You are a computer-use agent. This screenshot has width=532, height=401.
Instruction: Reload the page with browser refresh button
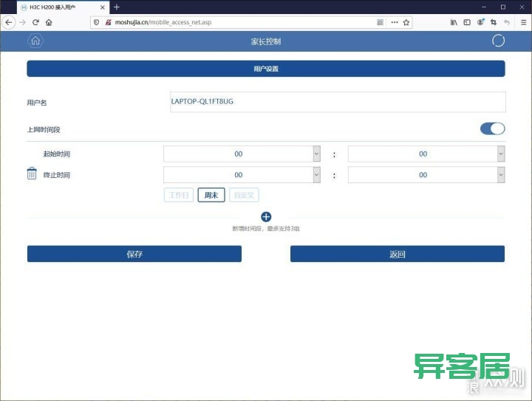(35, 22)
